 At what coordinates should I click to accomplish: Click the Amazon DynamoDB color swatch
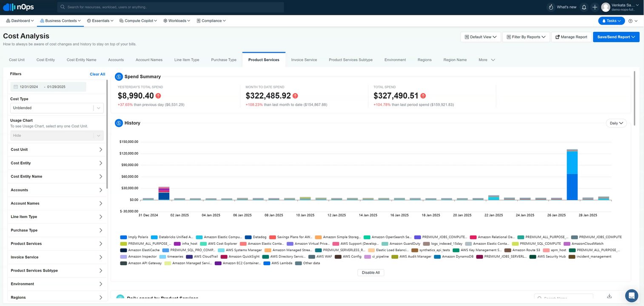tap(437, 257)
